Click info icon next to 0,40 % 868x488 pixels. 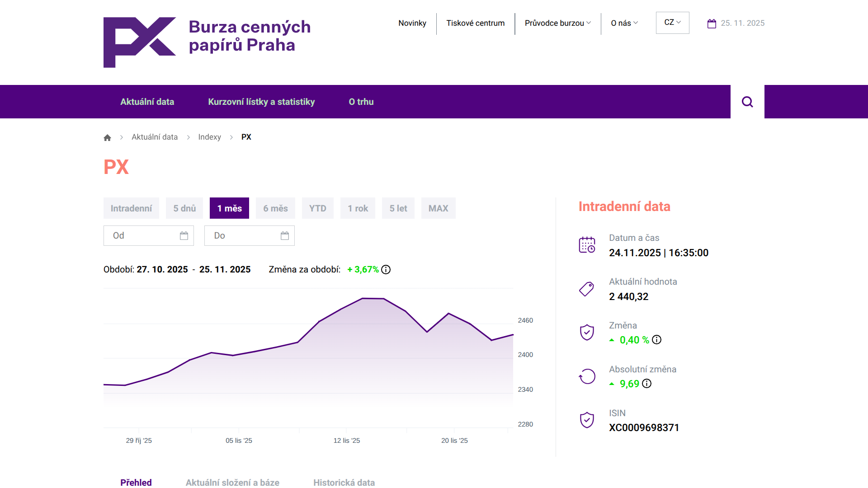(x=656, y=340)
